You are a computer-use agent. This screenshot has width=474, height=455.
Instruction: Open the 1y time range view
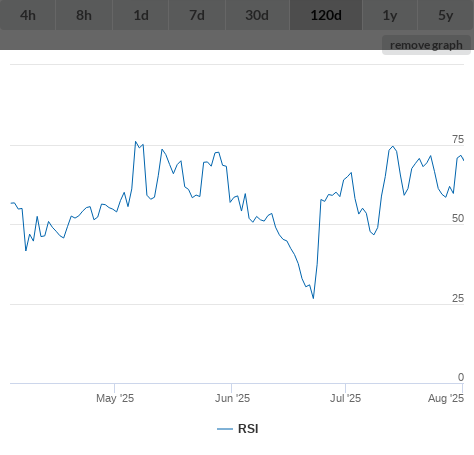[x=390, y=15]
